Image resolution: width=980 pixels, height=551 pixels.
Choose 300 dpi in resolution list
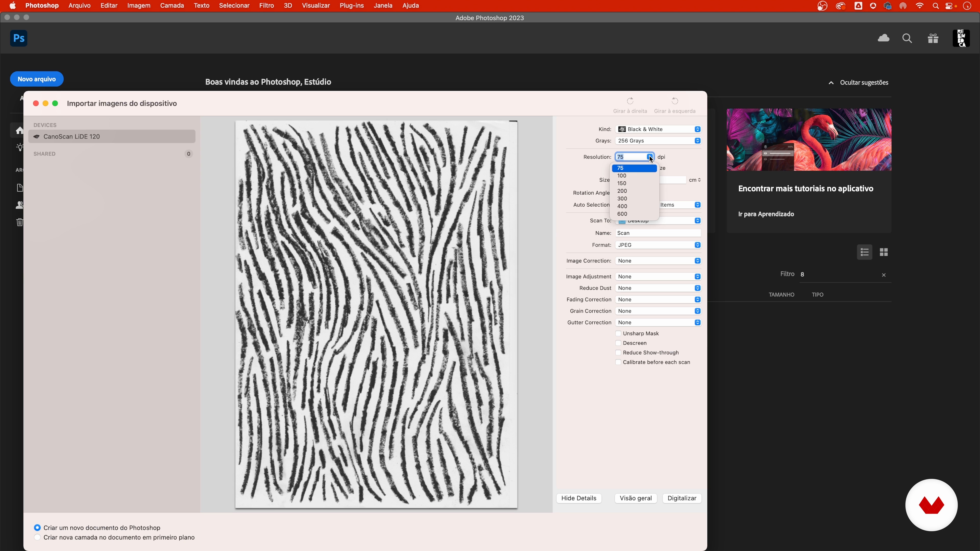[634, 198]
